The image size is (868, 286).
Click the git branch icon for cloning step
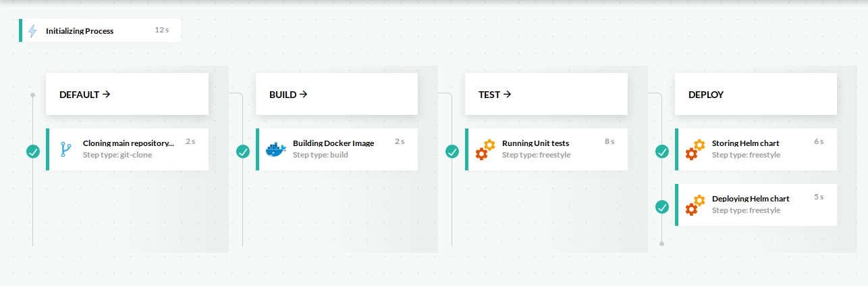pyautogui.click(x=66, y=149)
